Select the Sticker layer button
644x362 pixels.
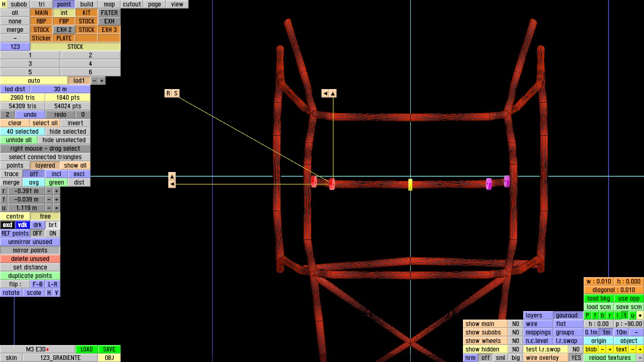coord(41,38)
